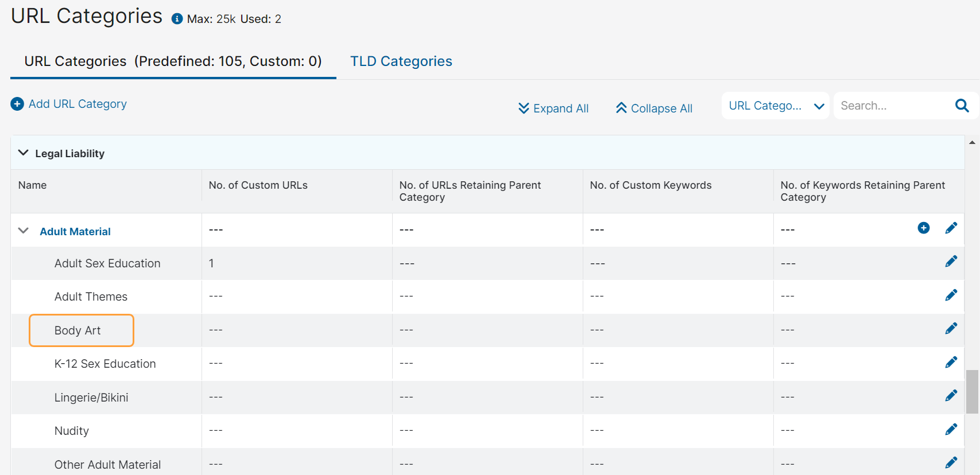Collapse the Adult Material chevron
The image size is (980, 475).
[24, 231]
